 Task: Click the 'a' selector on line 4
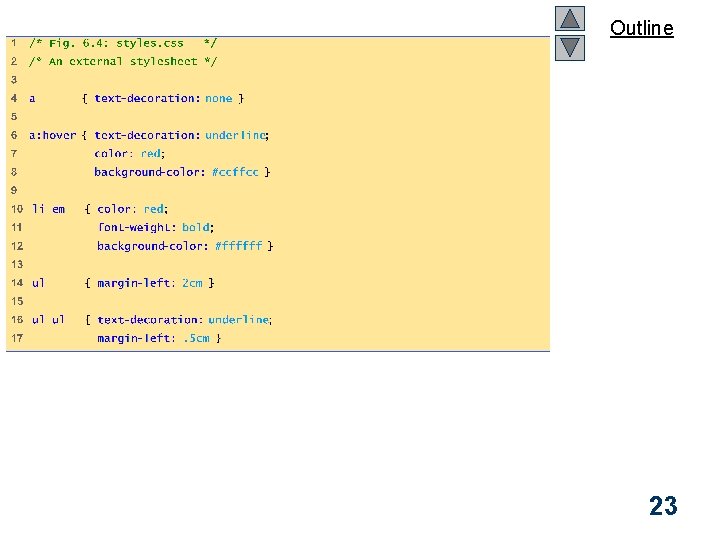tap(32, 99)
